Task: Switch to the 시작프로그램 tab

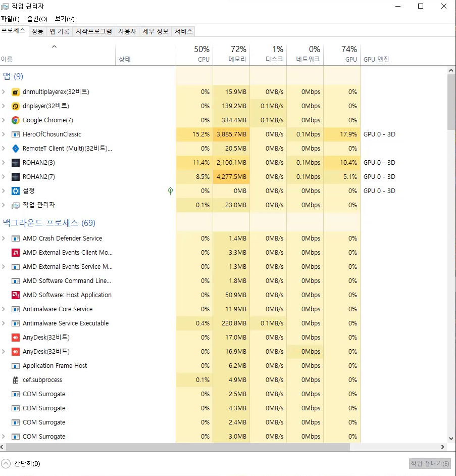Action: click(x=94, y=31)
